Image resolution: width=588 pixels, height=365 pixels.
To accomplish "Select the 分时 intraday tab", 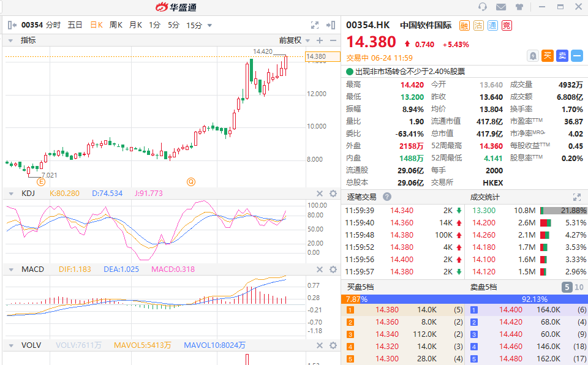I will (x=53, y=25).
